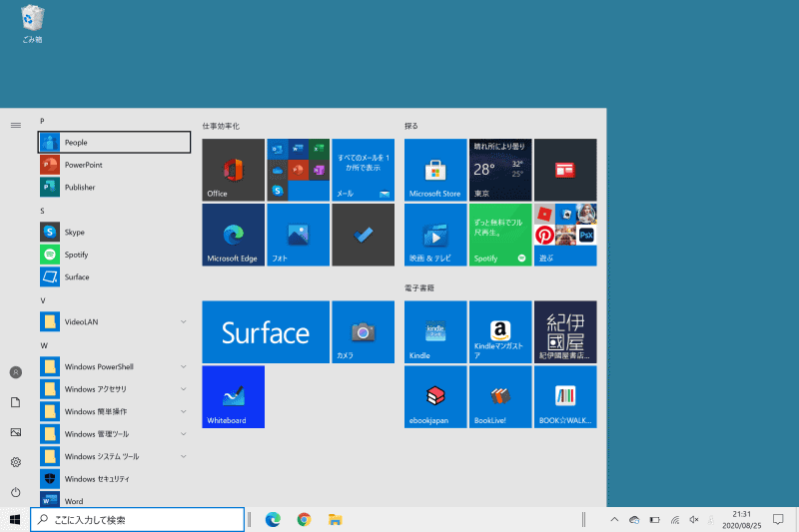The image size is (799, 532).
Task: Click the letter W group header
Action: click(44, 345)
